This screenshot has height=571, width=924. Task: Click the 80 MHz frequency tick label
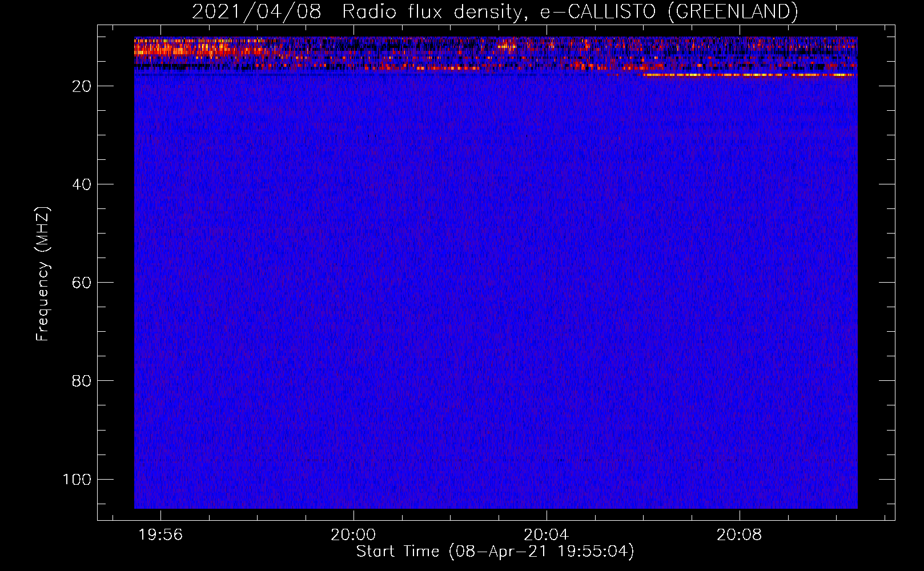tap(82, 381)
